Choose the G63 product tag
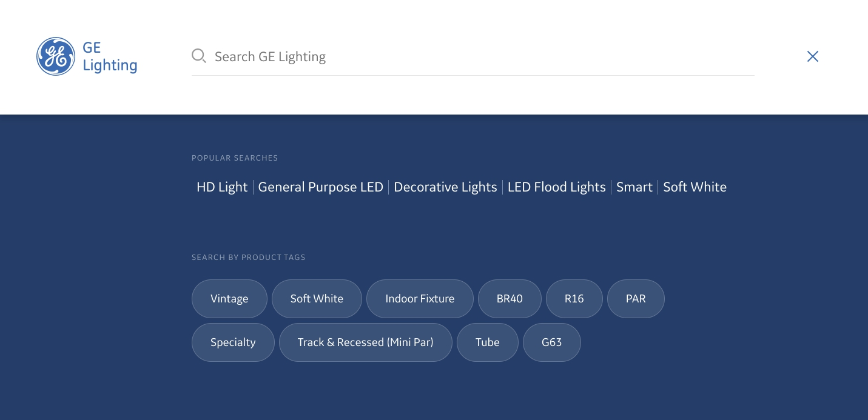Screen dimensions: 868x420 (551, 342)
